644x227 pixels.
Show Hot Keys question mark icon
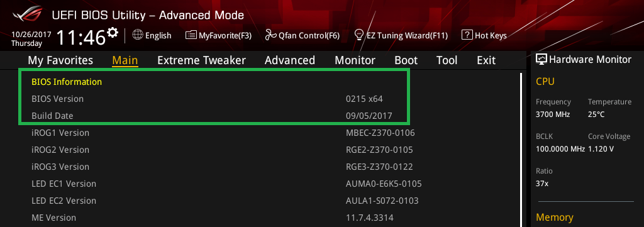coord(467,35)
